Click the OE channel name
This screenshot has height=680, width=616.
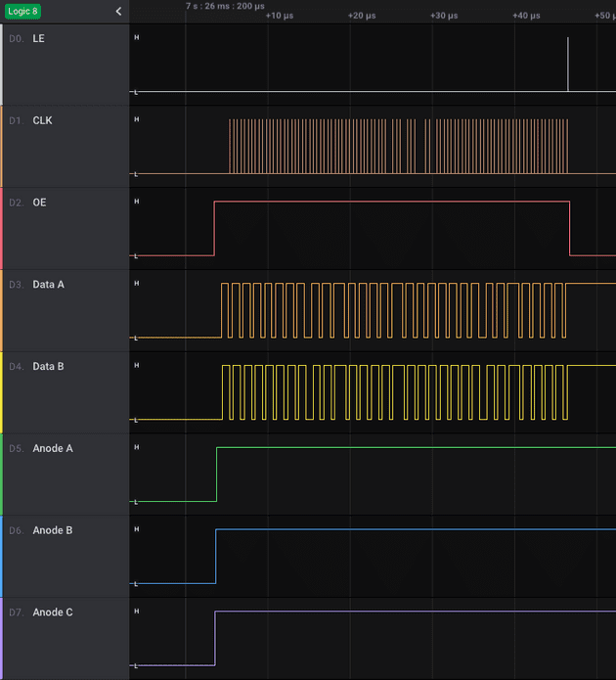(x=39, y=203)
